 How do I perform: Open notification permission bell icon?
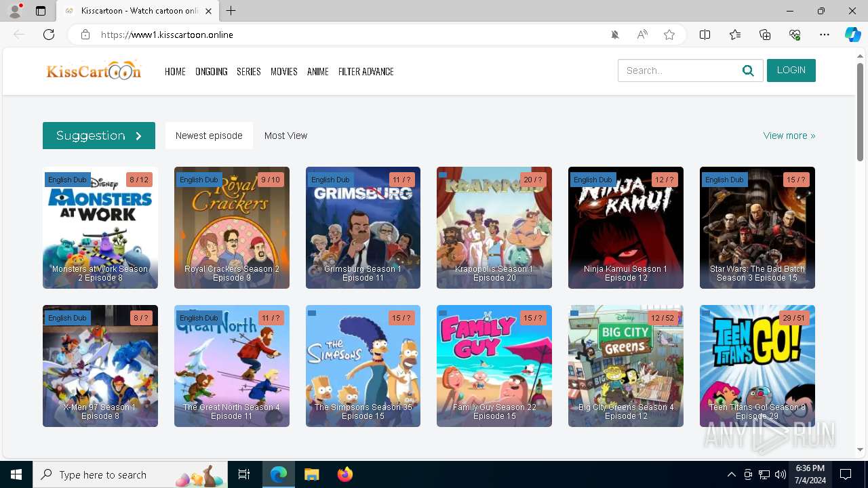tap(615, 35)
